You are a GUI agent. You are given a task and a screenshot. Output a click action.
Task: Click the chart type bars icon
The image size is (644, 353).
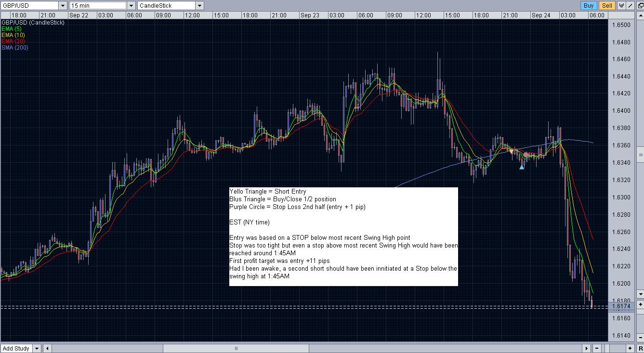click(x=621, y=5)
